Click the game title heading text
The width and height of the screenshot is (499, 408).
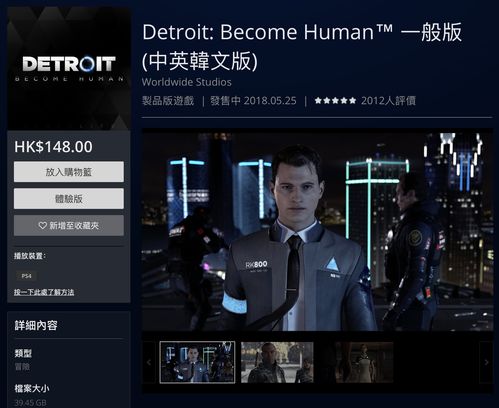pyautogui.click(x=302, y=47)
